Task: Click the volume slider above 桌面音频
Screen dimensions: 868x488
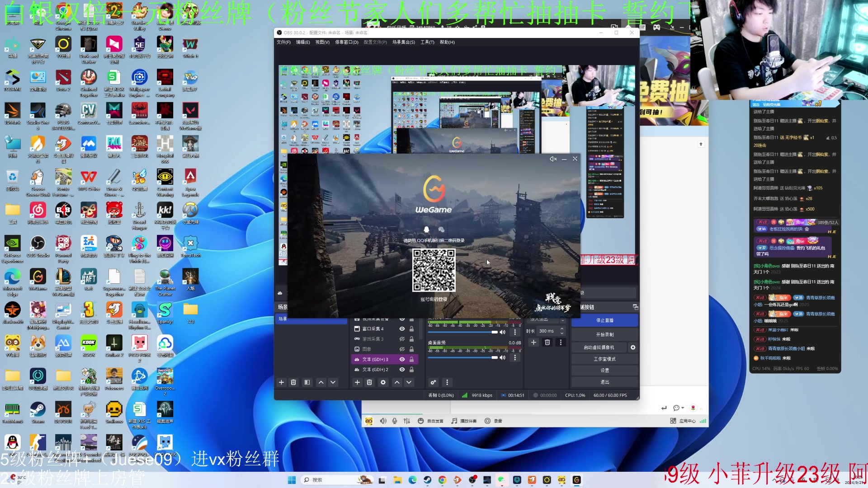Action: pos(462,332)
